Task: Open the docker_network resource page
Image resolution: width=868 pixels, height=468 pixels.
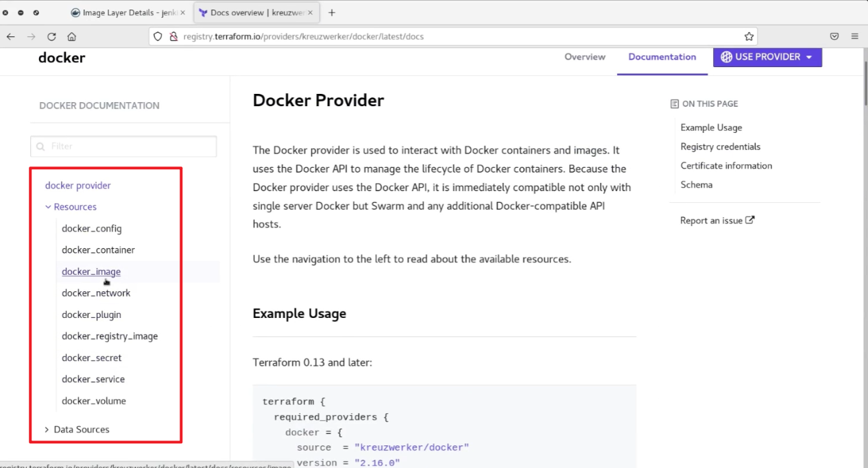Action: (x=96, y=293)
